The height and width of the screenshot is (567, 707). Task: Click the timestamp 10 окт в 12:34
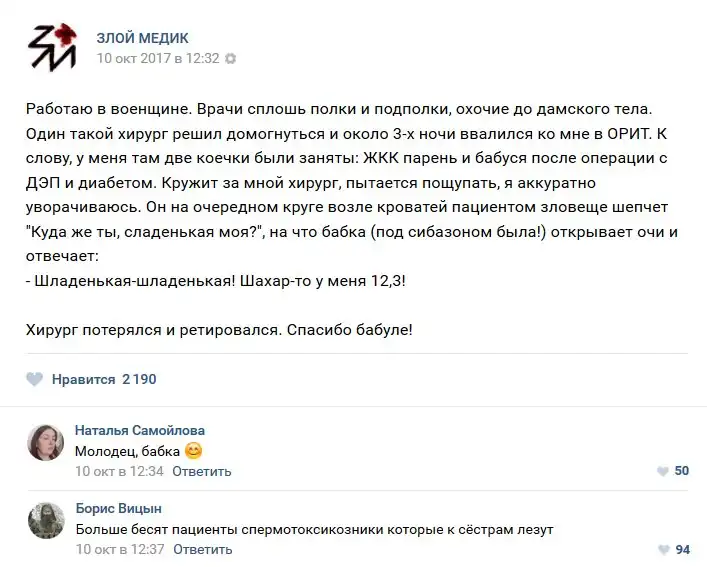(119, 471)
